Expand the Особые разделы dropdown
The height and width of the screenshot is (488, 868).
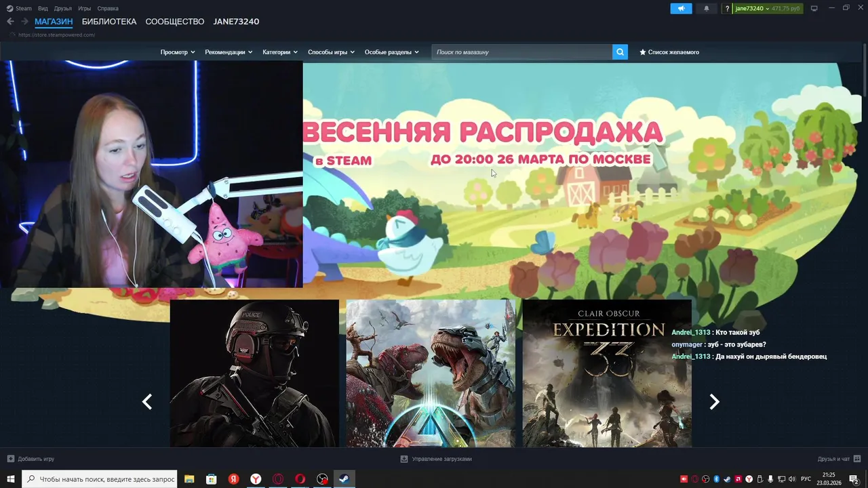click(391, 52)
